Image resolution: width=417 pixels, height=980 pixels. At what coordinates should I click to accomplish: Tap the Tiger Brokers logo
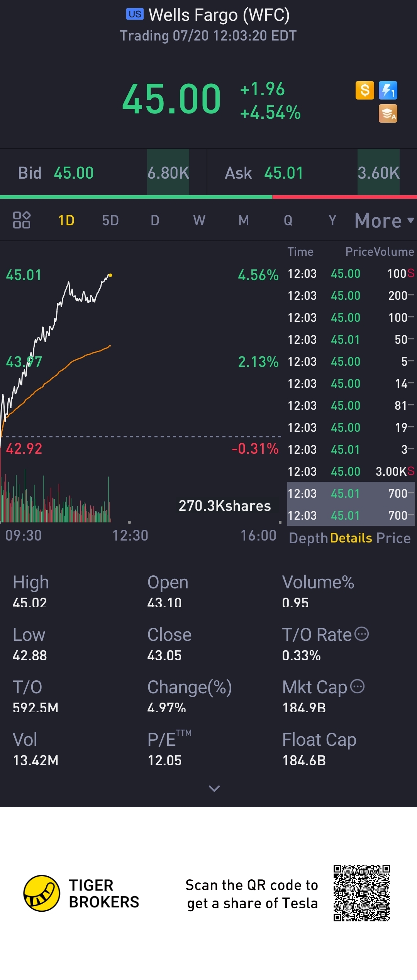(x=42, y=893)
